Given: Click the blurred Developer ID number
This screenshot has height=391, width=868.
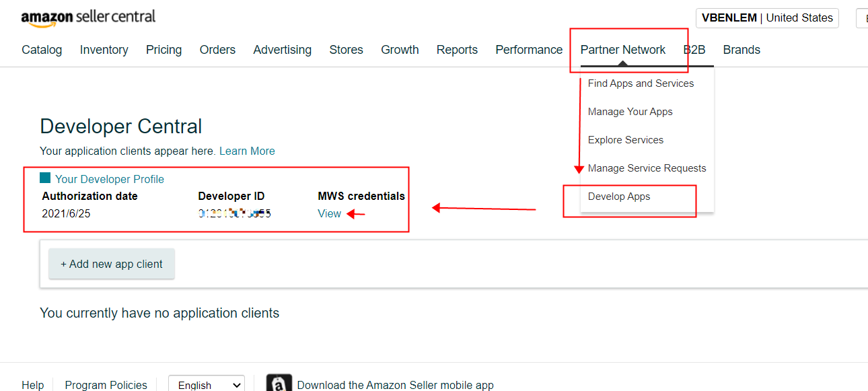Looking at the screenshot, I should (x=235, y=213).
